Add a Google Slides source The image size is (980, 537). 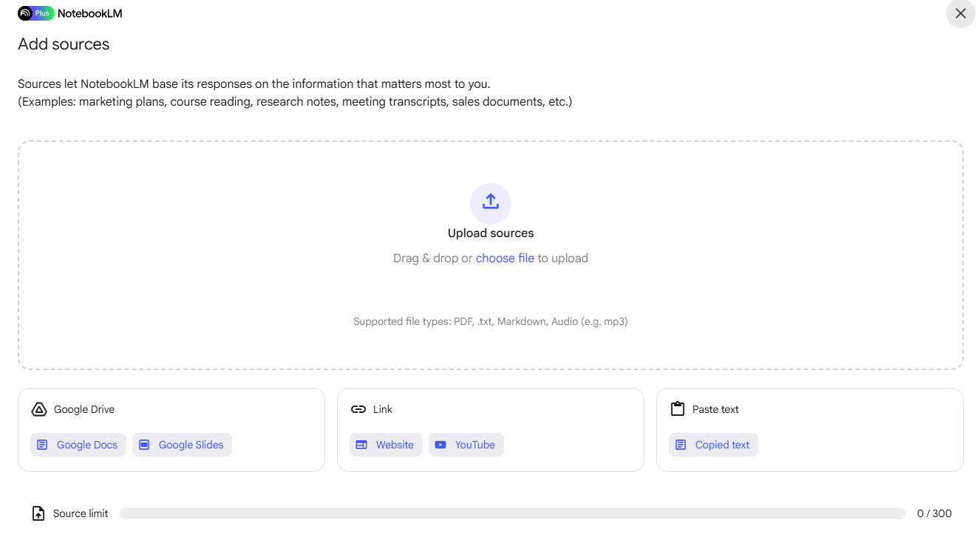pyautogui.click(x=182, y=445)
